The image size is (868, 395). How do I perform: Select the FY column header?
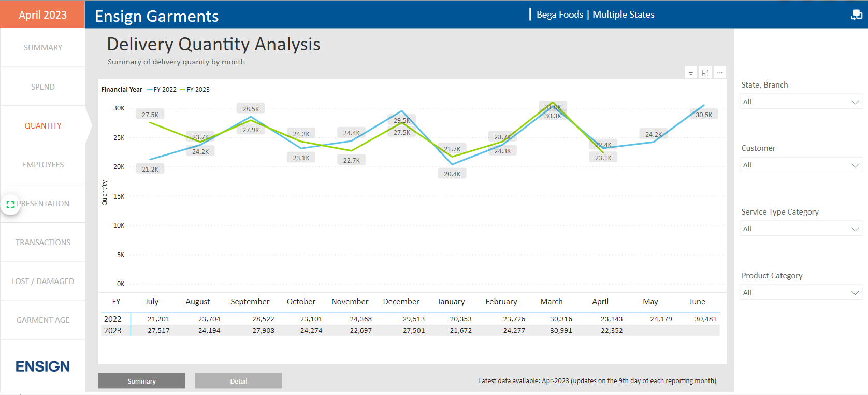pyautogui.click(x=116, y=302)
